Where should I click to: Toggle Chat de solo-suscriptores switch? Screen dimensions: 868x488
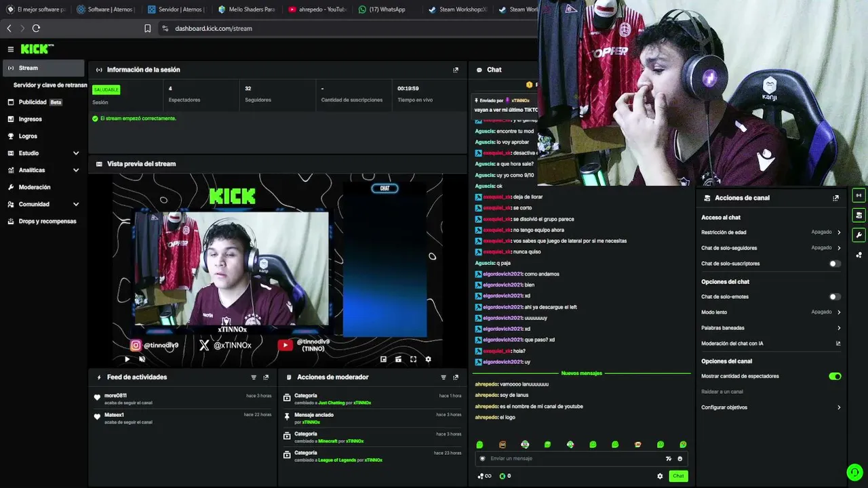(835, 264)
